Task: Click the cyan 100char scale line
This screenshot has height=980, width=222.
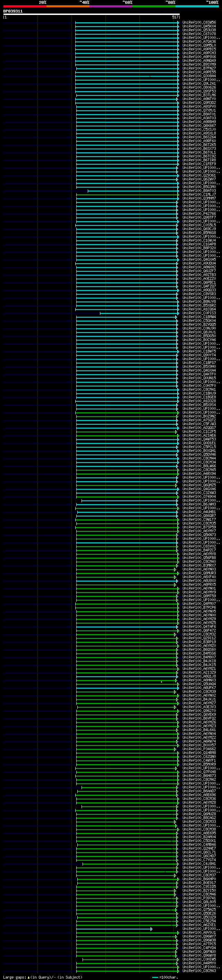Action: coord(155,977)
